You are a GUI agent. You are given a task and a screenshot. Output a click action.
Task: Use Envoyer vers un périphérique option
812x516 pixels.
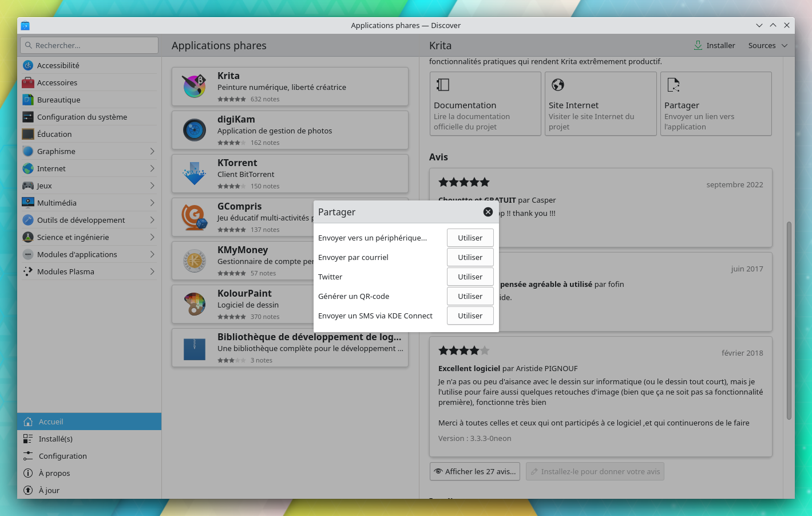[470, 238]
